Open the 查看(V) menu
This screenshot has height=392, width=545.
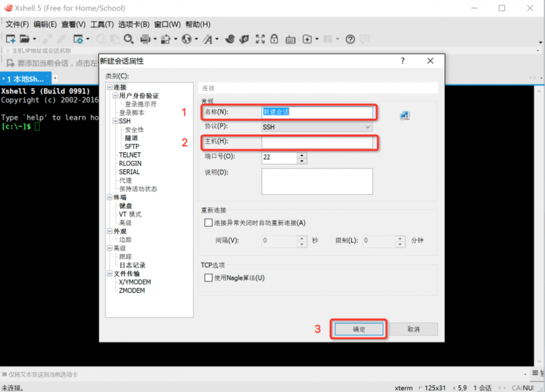(73, 24)
